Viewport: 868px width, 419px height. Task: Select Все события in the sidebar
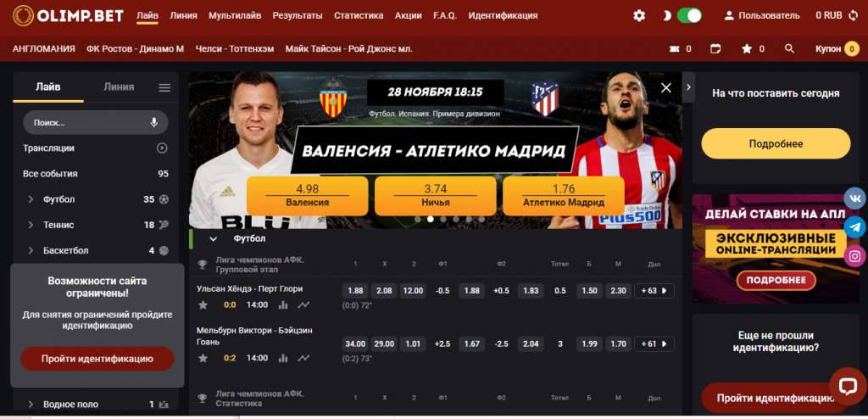click(x=96, y=174)
